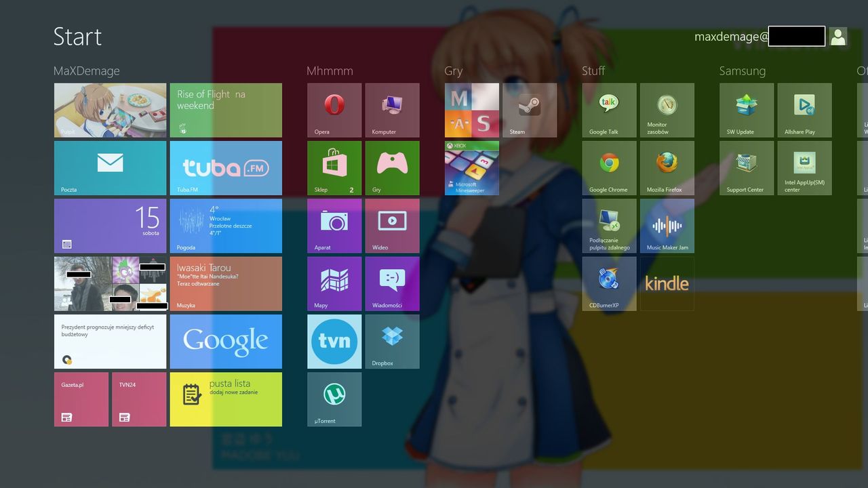
Task: Open the news tile about Prezydent deficyt budżetowy
Action: (x=110, y=342)
